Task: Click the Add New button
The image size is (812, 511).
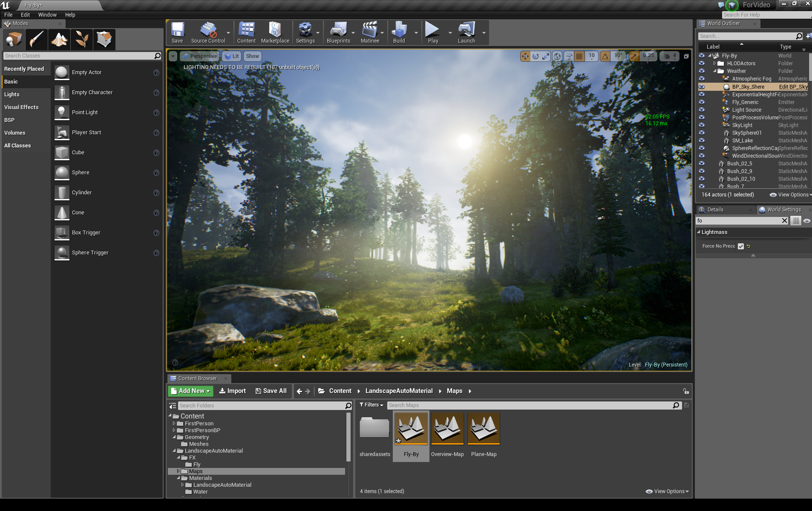Action: click(x=190, y=391)
